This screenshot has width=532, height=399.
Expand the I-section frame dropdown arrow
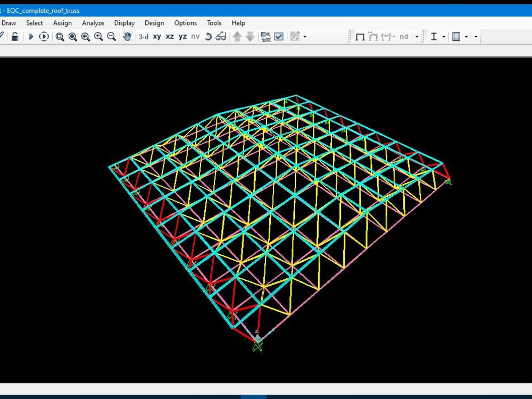444,37
